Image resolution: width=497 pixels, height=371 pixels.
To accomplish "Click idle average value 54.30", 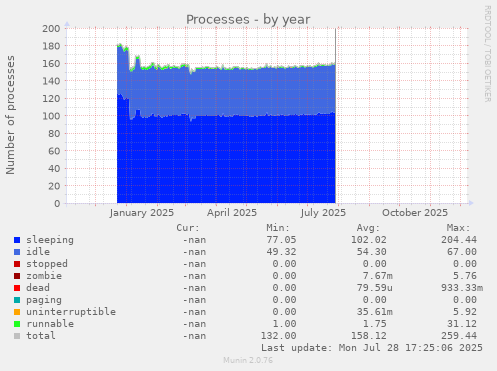I will click(372, 252).
